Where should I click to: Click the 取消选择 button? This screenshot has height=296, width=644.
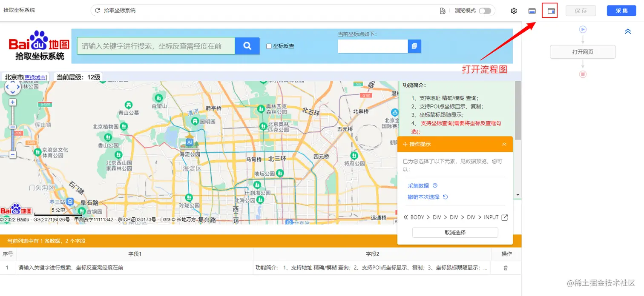click(x=455, y=233)
